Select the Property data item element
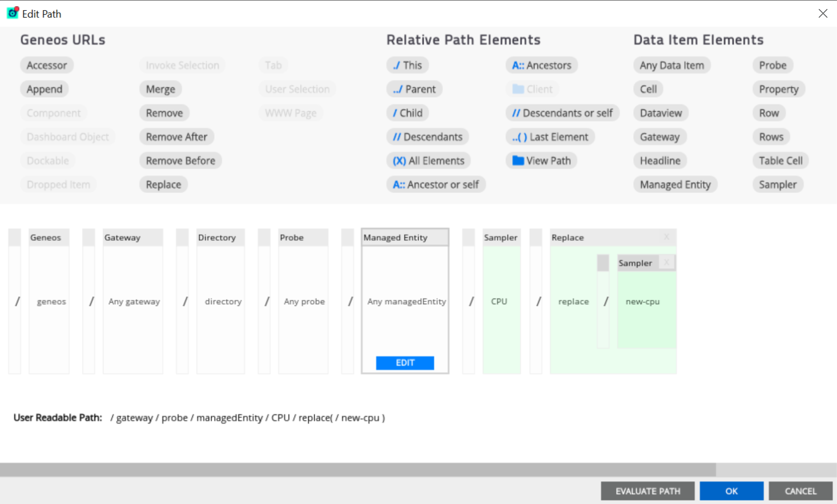Screen dimensions: 837x504 coord(779,89)
